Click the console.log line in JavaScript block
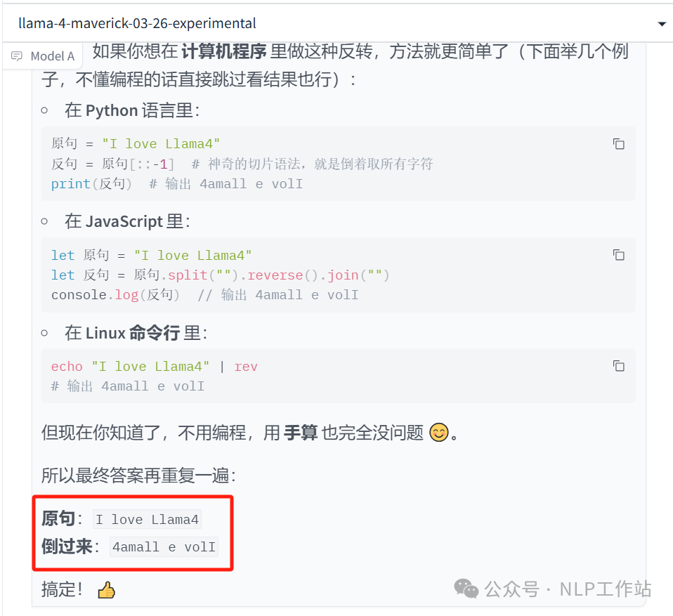 [204, 295]
